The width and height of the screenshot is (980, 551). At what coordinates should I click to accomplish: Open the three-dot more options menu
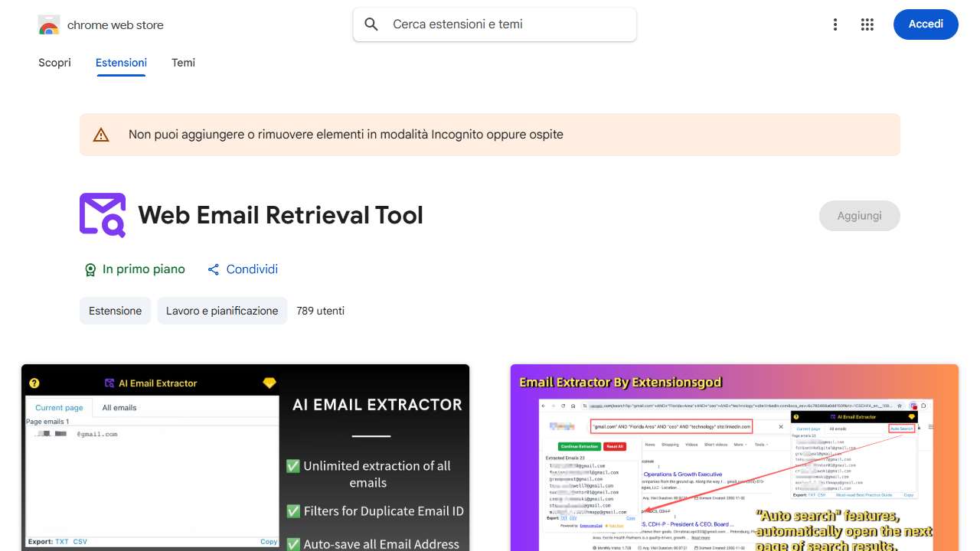[x=835, y=24]
